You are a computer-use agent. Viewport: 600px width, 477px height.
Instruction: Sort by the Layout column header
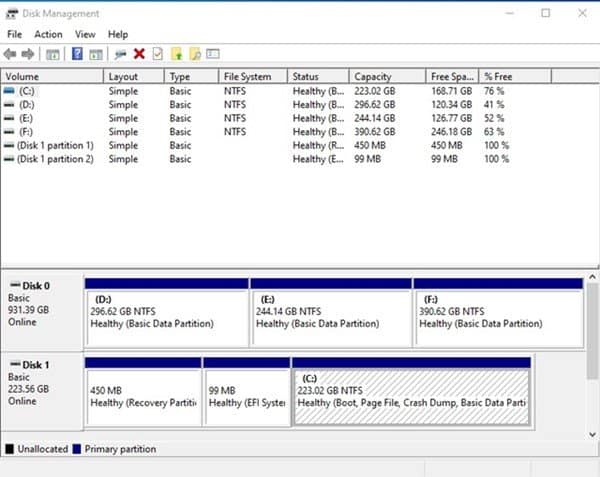134,77
